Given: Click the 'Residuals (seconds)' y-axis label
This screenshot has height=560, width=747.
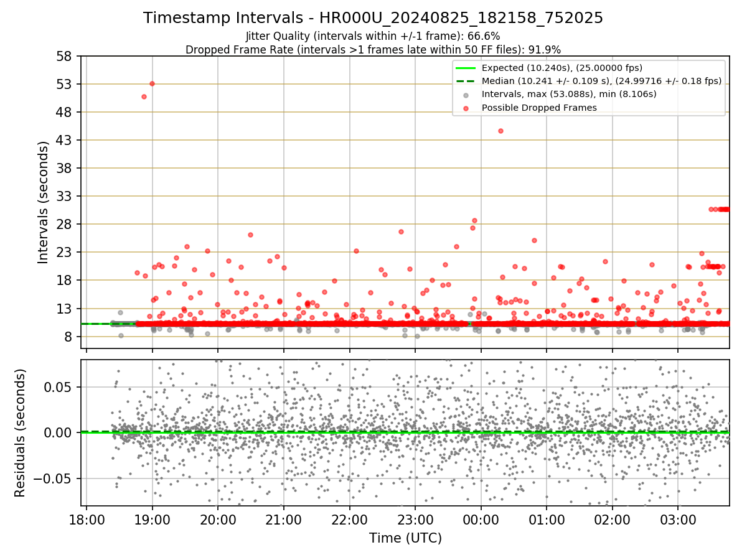Looking at the screenshot, I should pos(21,432).
